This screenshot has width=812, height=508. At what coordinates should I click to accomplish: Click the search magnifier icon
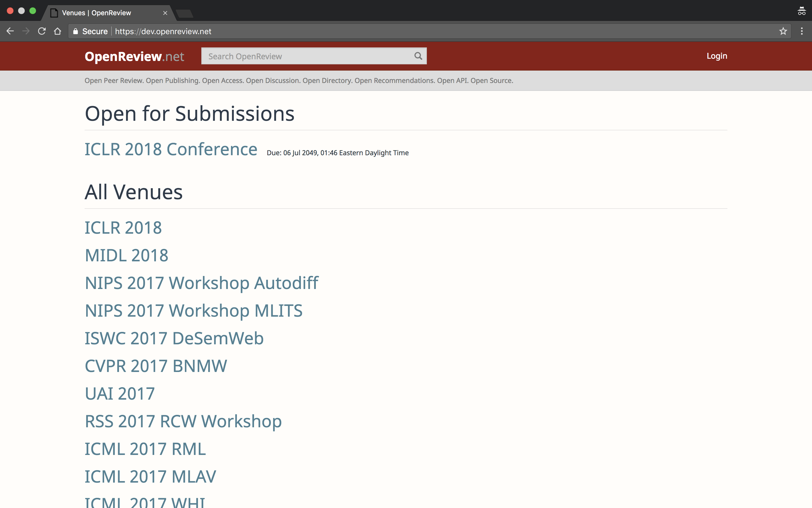pyautogui.click(x=418, y=56)
